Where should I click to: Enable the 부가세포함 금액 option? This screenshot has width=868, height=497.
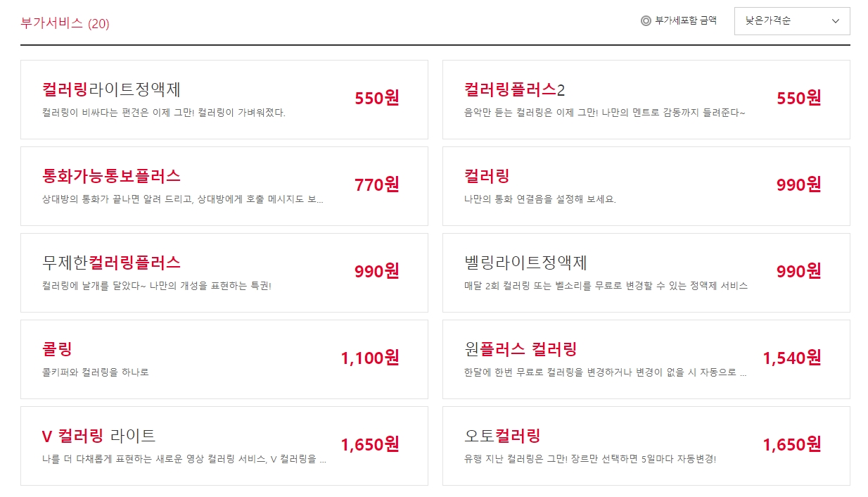pyautogui.click(x=679, y=21)
